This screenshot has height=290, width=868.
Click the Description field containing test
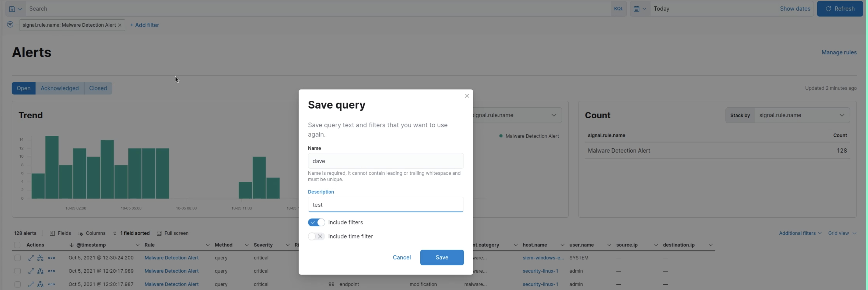point(386,204)
